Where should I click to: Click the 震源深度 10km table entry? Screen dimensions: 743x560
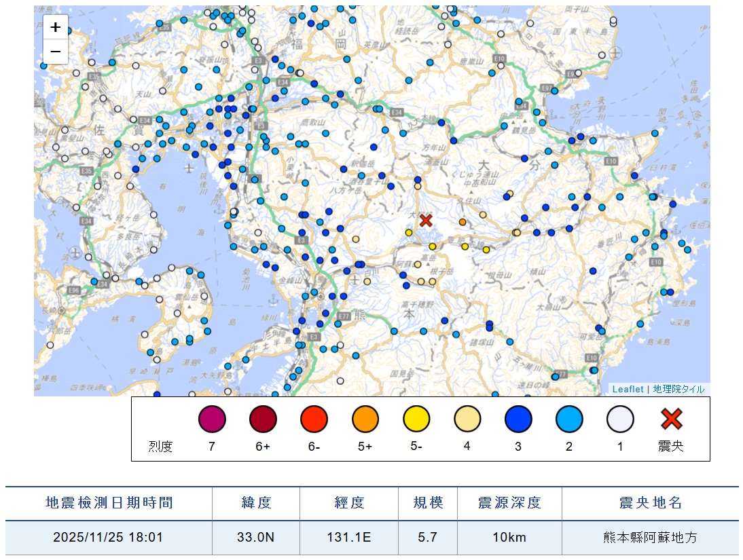pos(510,536)
